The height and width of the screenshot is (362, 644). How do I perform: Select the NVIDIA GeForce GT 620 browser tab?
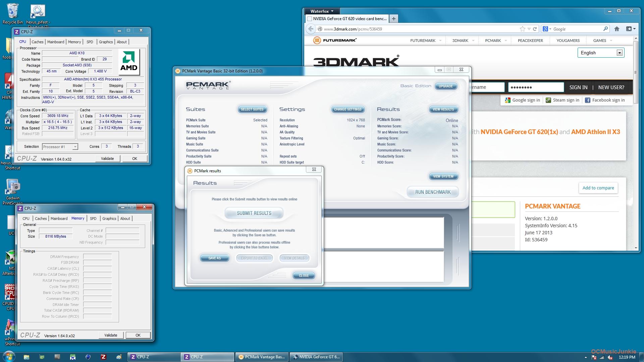(347, 19)
